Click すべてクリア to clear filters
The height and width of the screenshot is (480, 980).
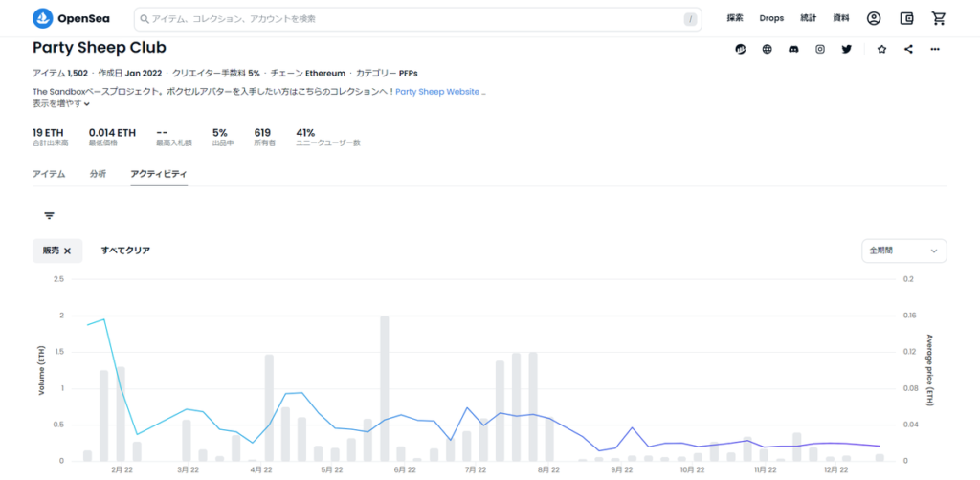coord(125,251)
